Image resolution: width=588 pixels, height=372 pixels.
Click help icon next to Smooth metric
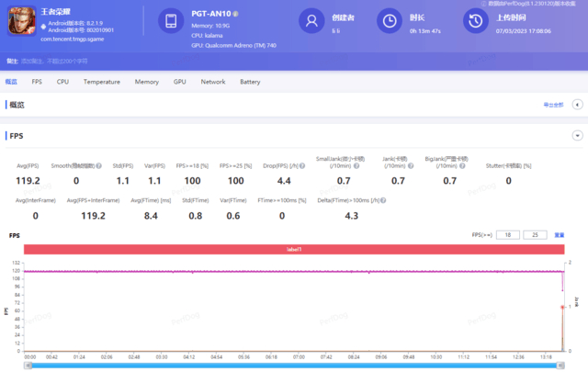tap(99, 165)
